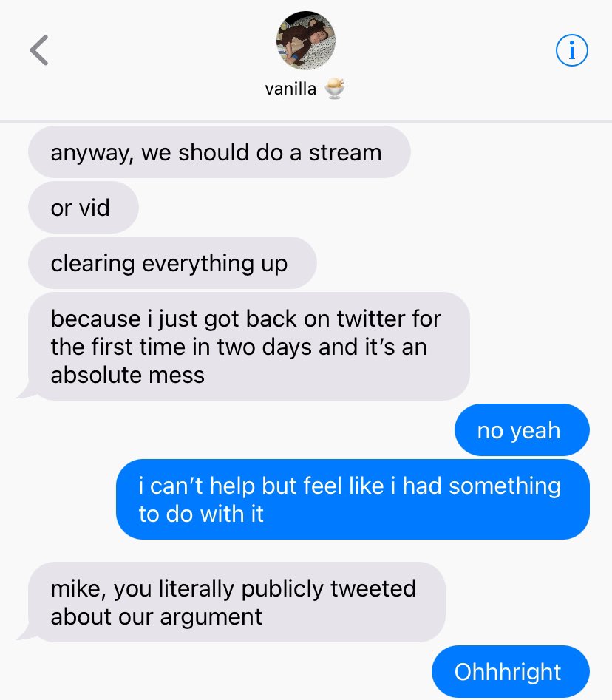612x700 pixels.
Task: Click the word 'twitter' in the gray message
Action: 371,319
